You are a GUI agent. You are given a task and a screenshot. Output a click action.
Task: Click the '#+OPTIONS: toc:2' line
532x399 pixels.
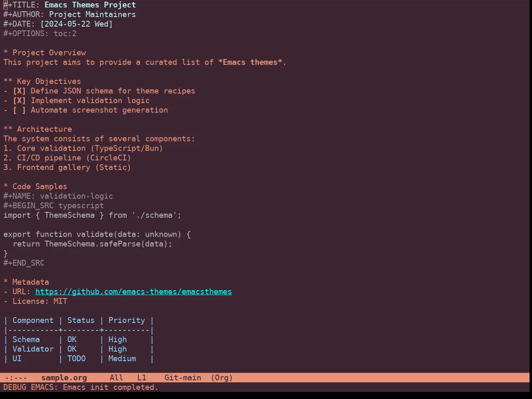(40, 34)
